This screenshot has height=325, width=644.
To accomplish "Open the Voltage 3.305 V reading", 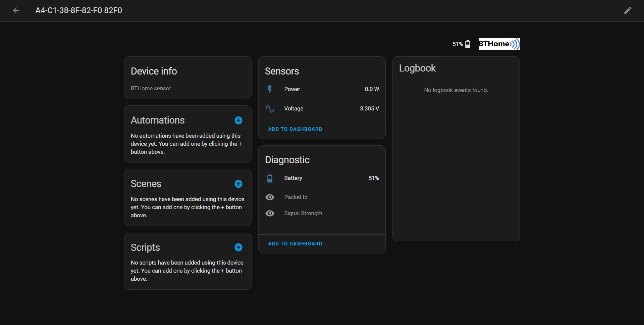I will tap(369, 109).
